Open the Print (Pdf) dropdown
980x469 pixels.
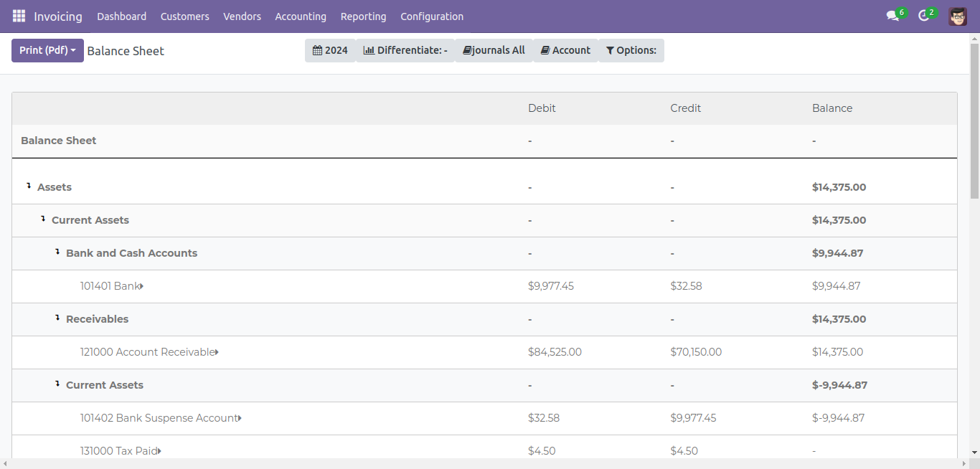47,50
